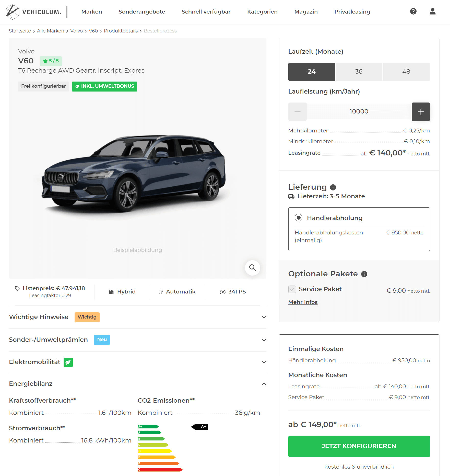Go to Alle Marken breadcrumb
This screenshot has height=476, width=450.
[51, 31]
